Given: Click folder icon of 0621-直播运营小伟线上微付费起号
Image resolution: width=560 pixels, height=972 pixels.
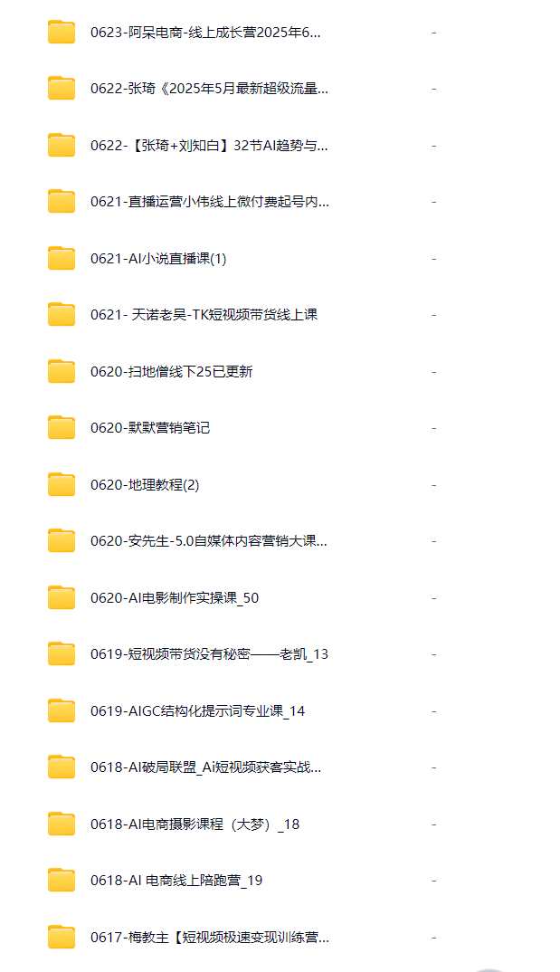Looking at the screenshot, I should pyautogui.click(x=62, y=202).
